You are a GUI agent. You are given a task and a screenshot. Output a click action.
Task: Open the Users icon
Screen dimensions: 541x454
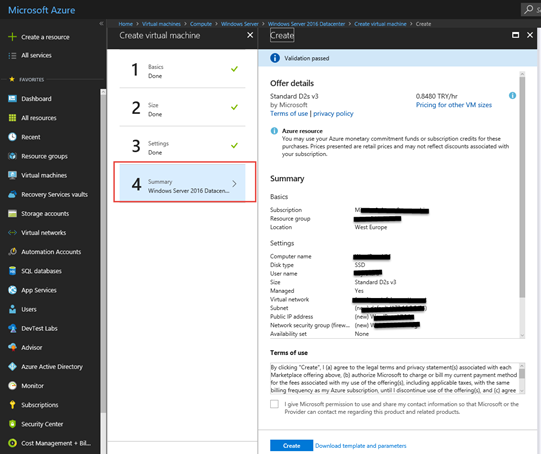tap(12, 309)
